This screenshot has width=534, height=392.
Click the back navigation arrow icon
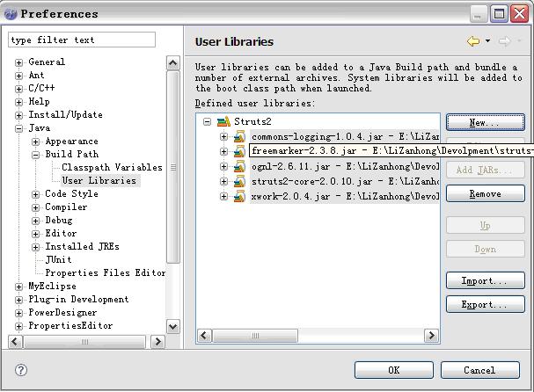click(x=473, y=41)
